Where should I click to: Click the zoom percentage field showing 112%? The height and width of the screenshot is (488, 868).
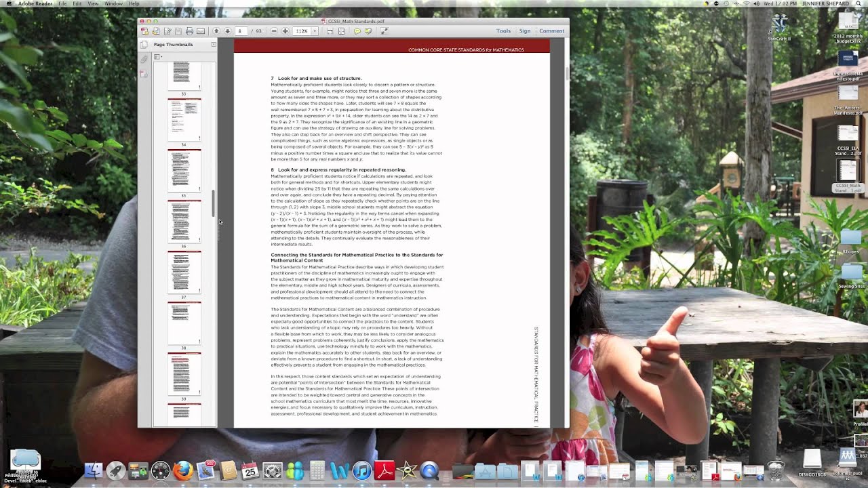tap(302, 31)
